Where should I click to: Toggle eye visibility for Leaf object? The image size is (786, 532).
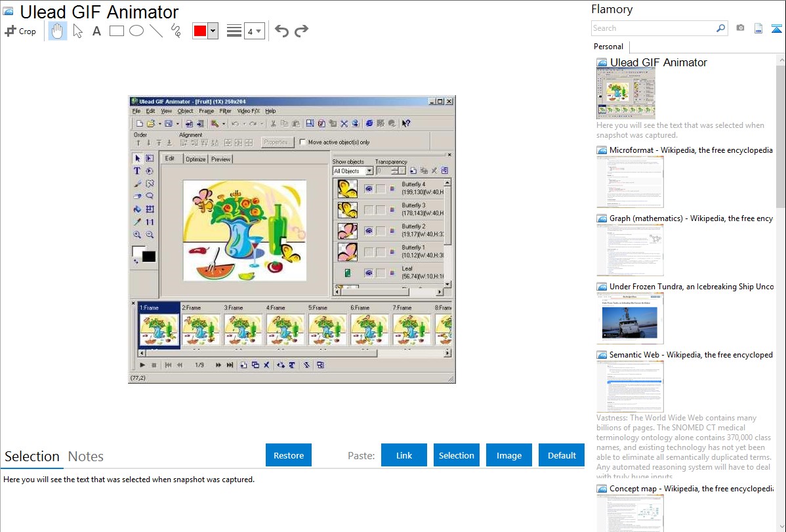tap(369, 274)
